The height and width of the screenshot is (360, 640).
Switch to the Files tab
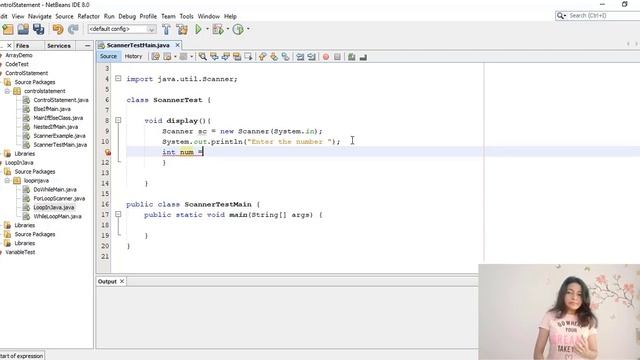pyautogui.click(x=22, y=46)
